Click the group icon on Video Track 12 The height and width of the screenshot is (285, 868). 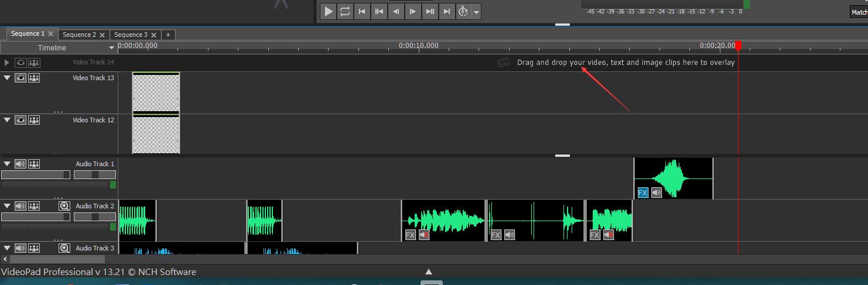(x=34, y=120)
